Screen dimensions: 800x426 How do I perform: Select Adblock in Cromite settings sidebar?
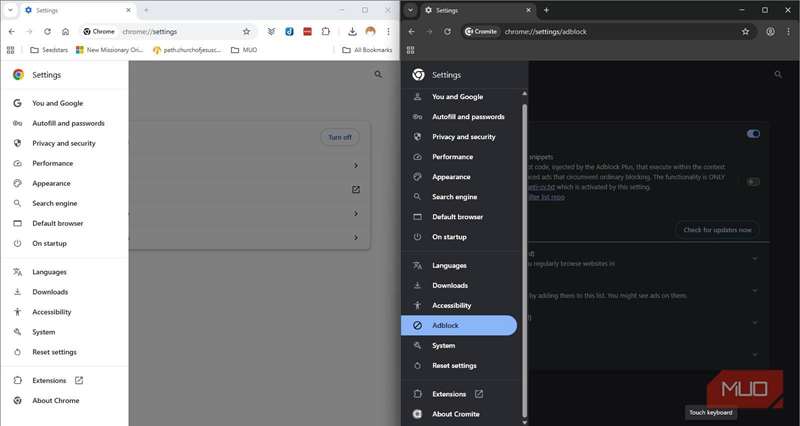pos(459,325)
